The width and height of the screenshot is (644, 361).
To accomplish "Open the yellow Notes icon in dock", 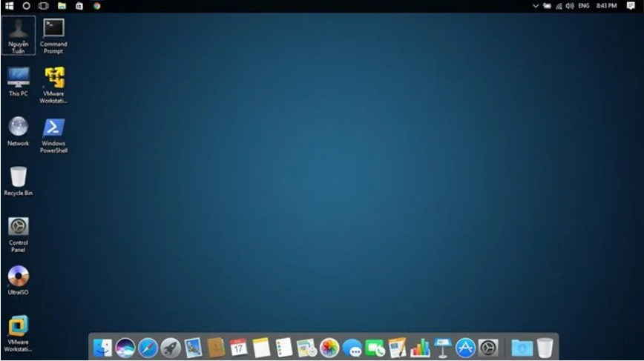I will tap(261, 348).
